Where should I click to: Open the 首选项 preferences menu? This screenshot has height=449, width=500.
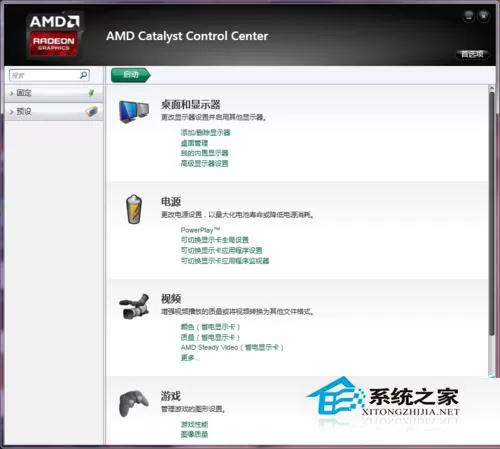(x=472, y=54)
